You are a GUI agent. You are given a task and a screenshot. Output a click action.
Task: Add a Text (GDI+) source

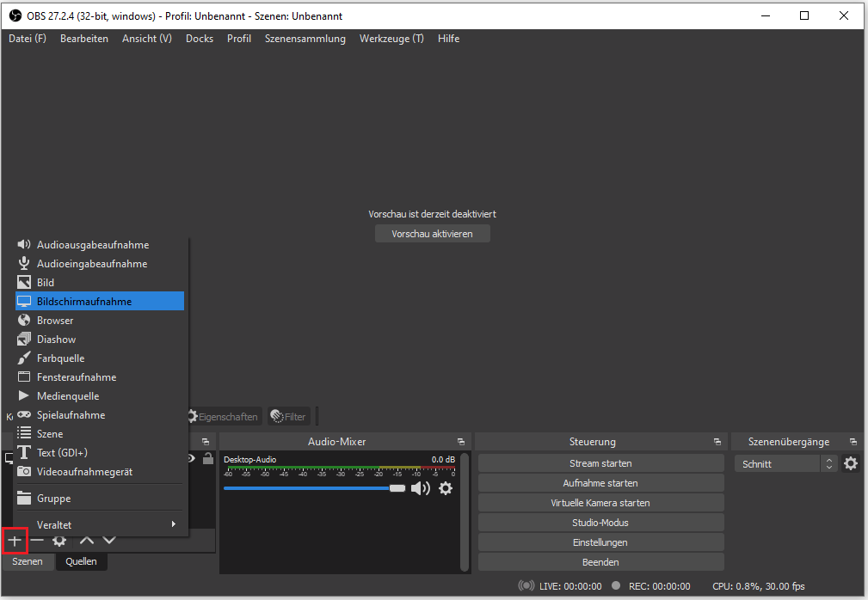(x=100, y=452)
